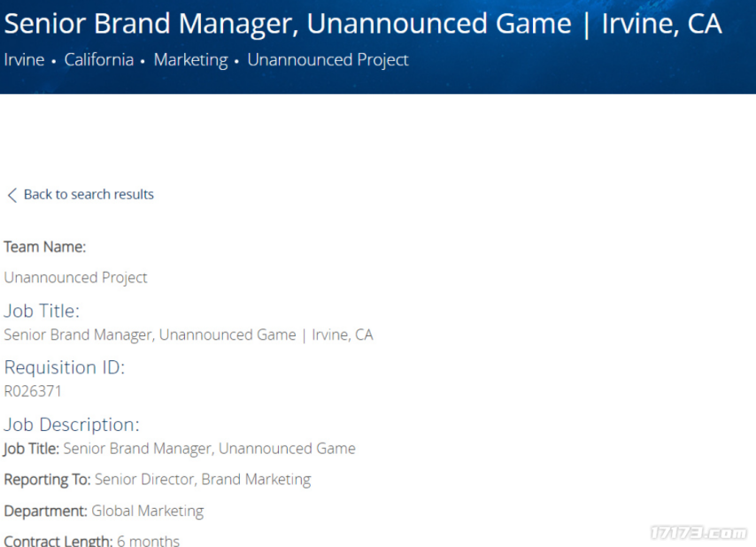Select the Unannounced Project team name value
Screen dimensions: 756x547
coord(75,278)
